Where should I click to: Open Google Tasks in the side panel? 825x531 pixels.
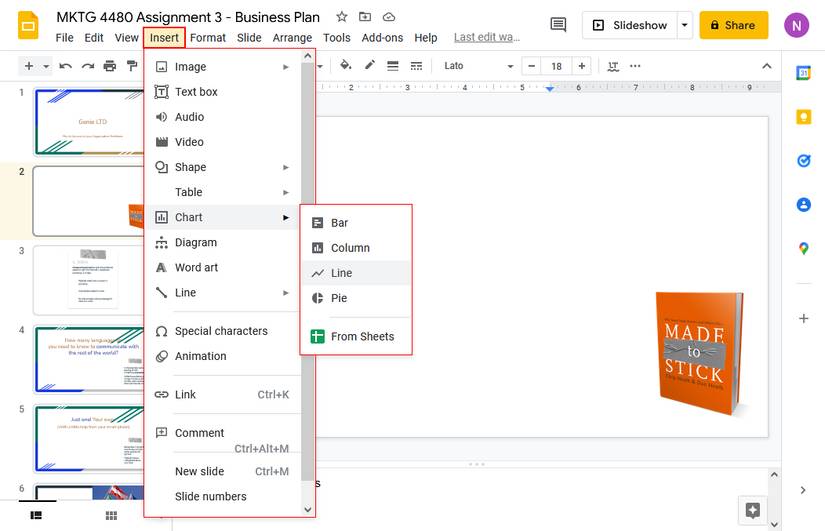[803, 161]
